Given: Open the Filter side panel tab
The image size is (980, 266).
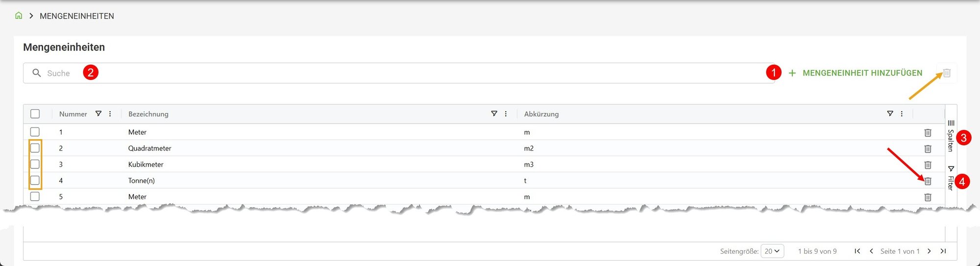Looking at the screenshot, I should click(951, 178).
